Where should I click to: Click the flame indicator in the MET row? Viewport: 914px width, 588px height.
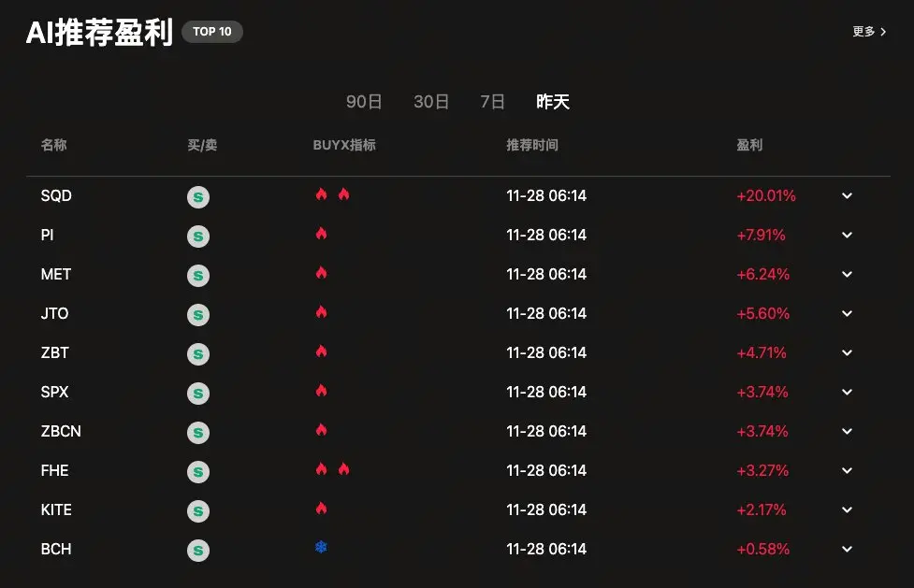pos(321,273)
